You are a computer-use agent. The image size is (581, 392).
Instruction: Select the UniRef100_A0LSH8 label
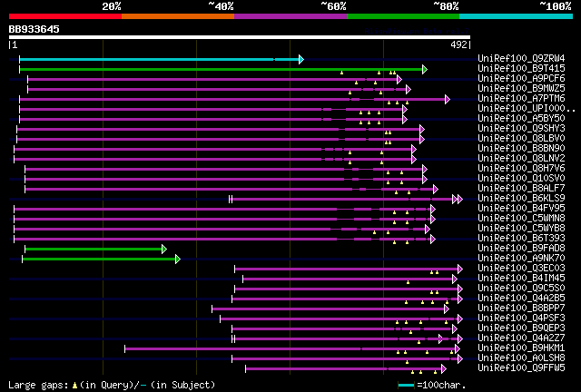(521, 358)
